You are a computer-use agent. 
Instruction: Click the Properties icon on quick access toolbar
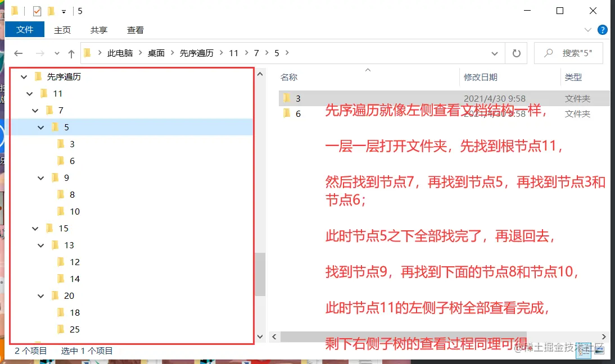coord(37,11)
